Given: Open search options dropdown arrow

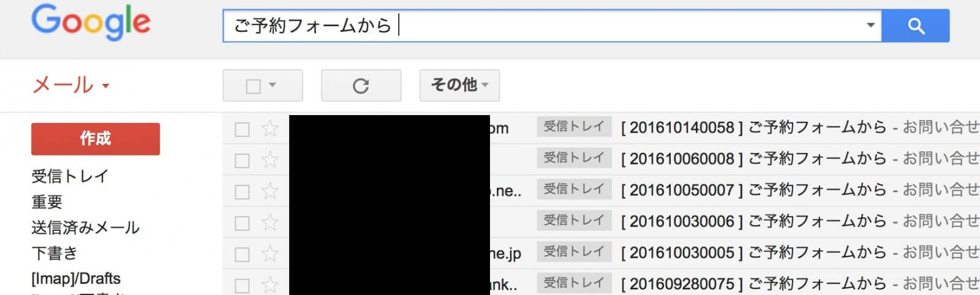Looking at the screenshot, I should coord(870,26).
